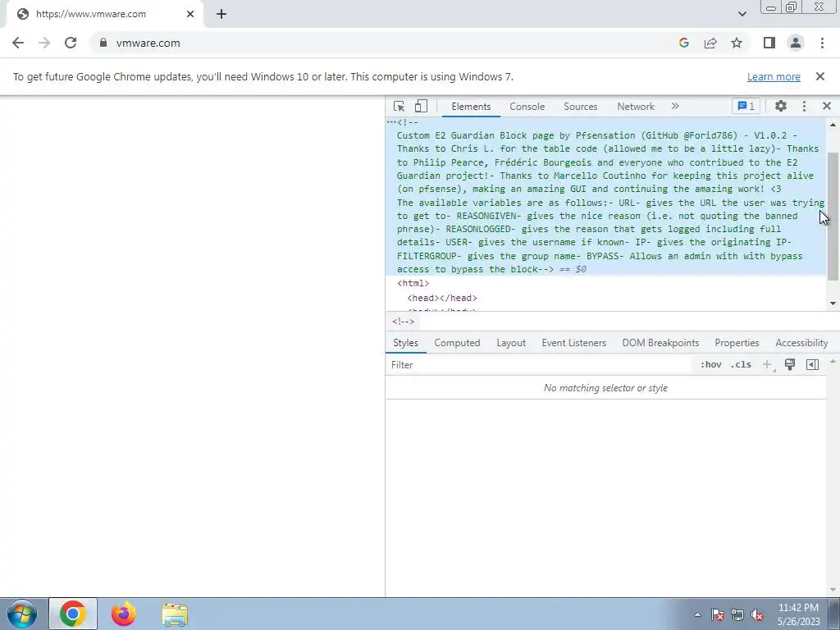Open DevTools customize menu
Viewport: 840px width, 630px height.
804,106
